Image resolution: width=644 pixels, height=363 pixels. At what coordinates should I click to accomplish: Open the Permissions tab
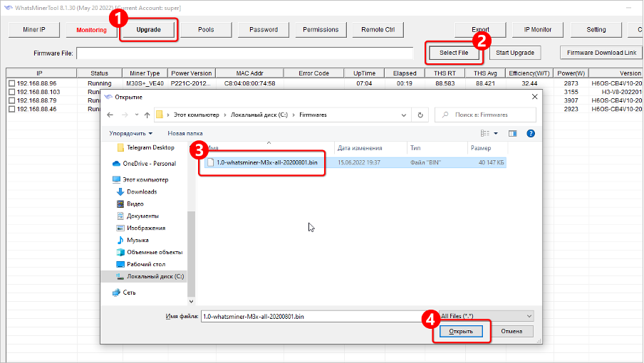pyautogui.click(x=321, y=29)
